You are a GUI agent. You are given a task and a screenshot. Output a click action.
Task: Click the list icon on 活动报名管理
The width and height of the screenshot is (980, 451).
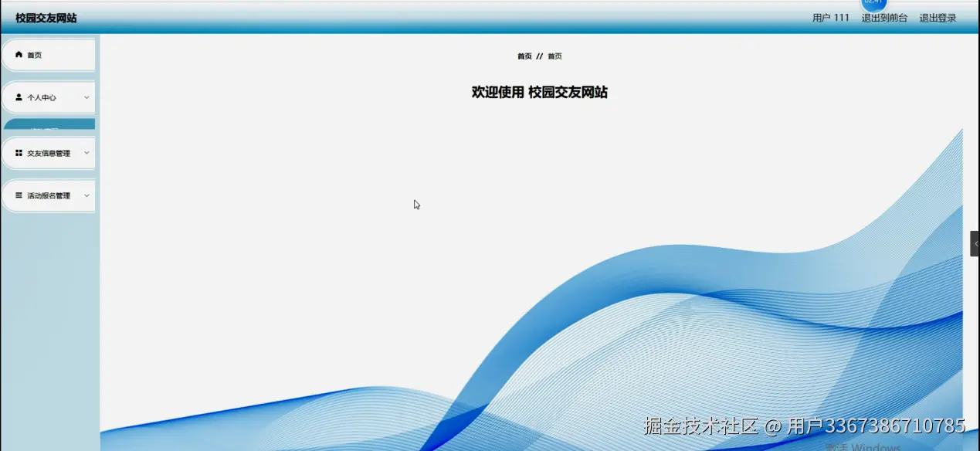point(17,195)
